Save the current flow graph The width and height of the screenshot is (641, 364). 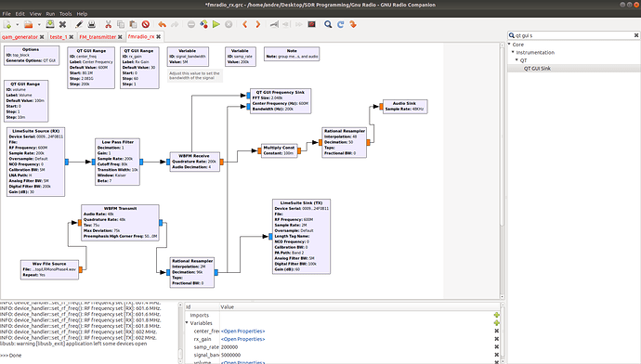50,24
